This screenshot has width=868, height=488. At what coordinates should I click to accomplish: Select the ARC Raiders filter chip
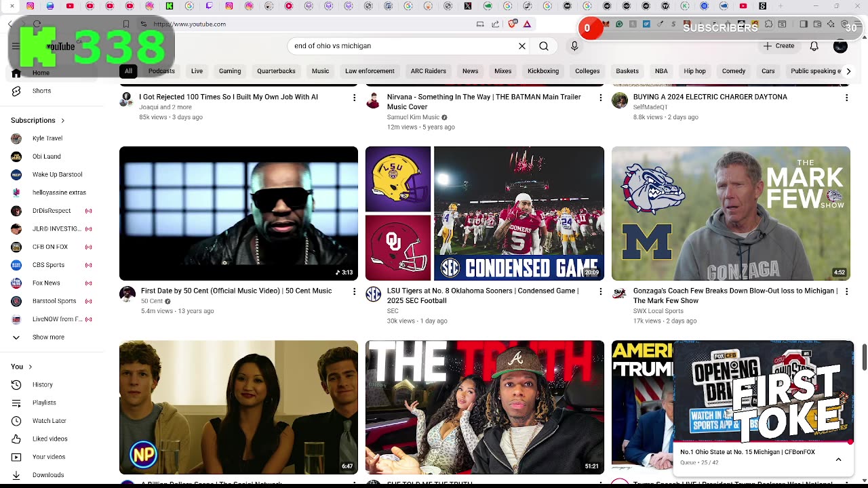tap(428, 71)
